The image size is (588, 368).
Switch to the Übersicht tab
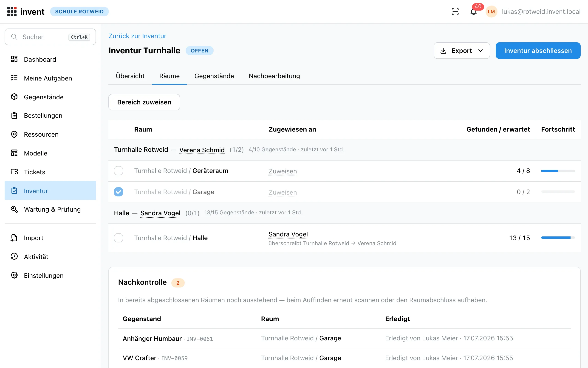click(x=130, y=76)
